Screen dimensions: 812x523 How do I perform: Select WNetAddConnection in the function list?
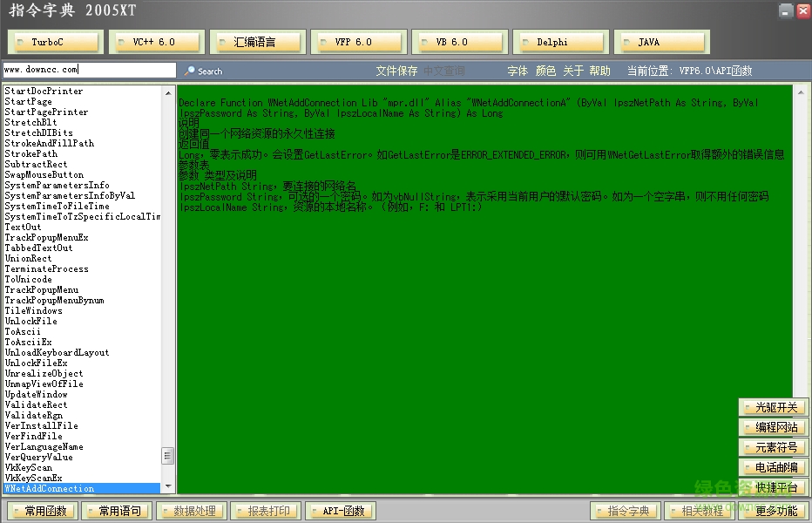click(x=50, y=489)
